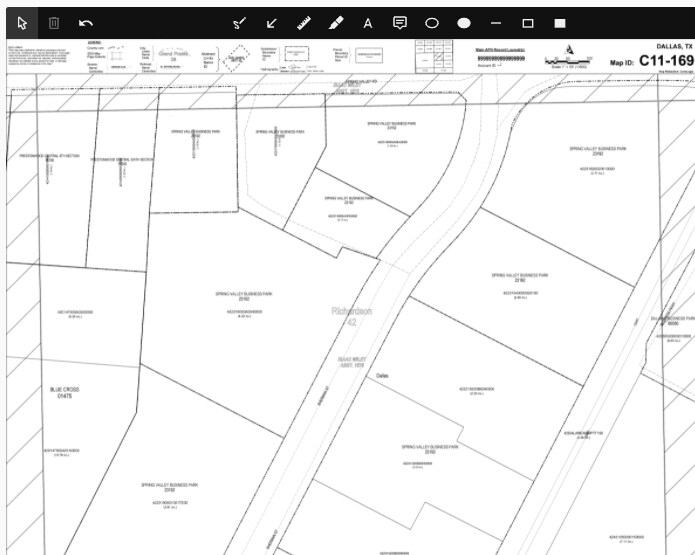Select the outlined ellipse tool
Image resolution: width=695 pixels, height=555 pixels.
[x=432, y=22]
